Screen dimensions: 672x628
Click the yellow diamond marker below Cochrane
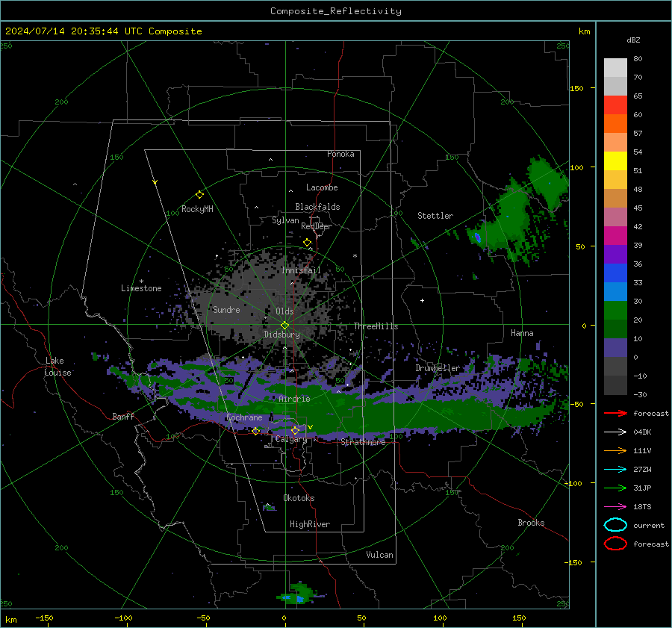[256, 431]
